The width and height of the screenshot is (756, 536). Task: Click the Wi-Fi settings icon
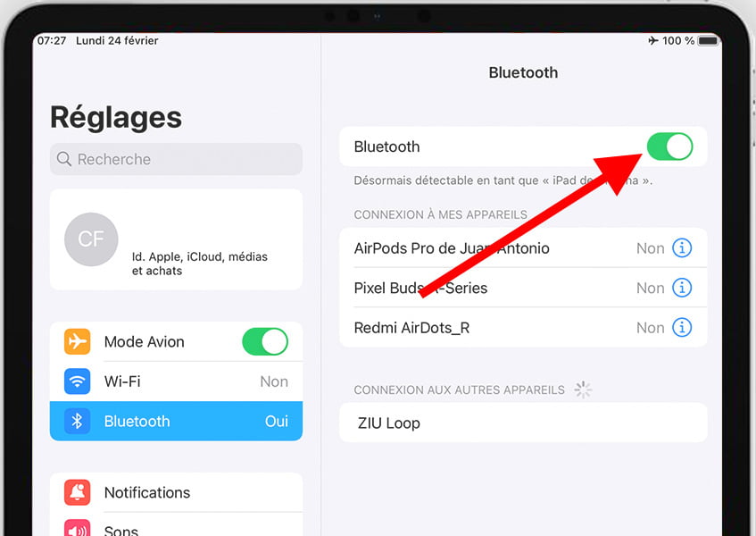(x=77, y=381)
